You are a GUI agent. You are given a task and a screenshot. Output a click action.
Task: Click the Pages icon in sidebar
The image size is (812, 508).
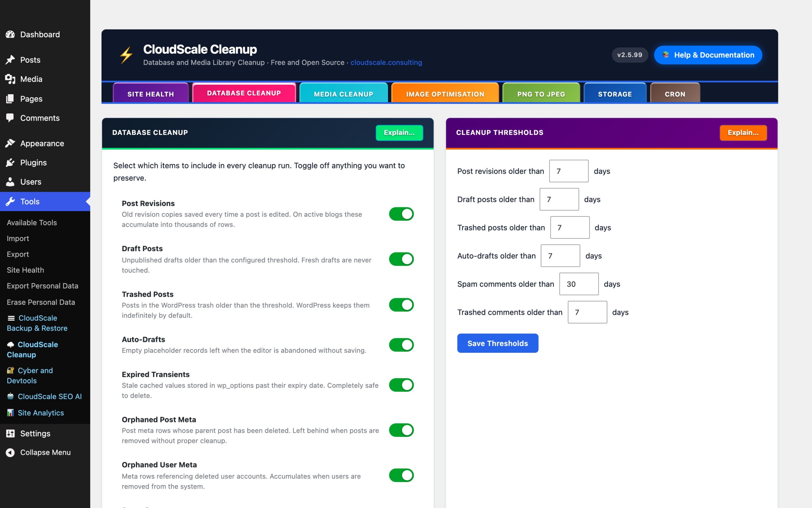pyautogui.click(x=10, y=98)
